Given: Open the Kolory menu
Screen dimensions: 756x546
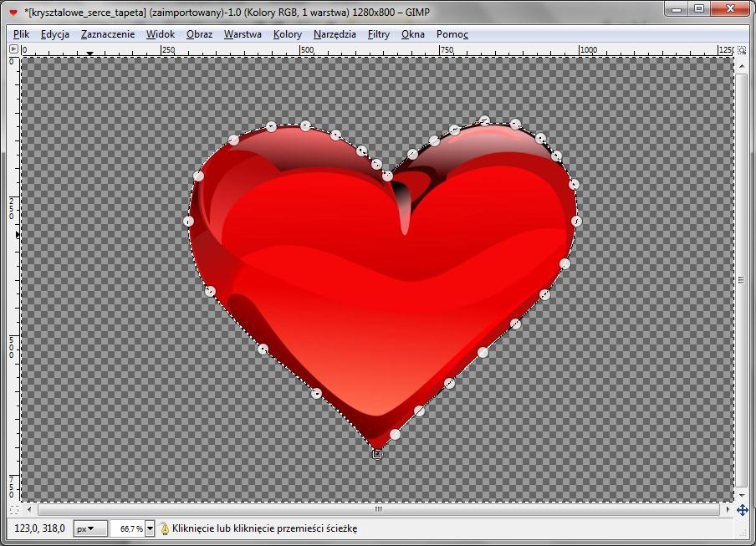Looking at the screenshot, I should 288,34.
